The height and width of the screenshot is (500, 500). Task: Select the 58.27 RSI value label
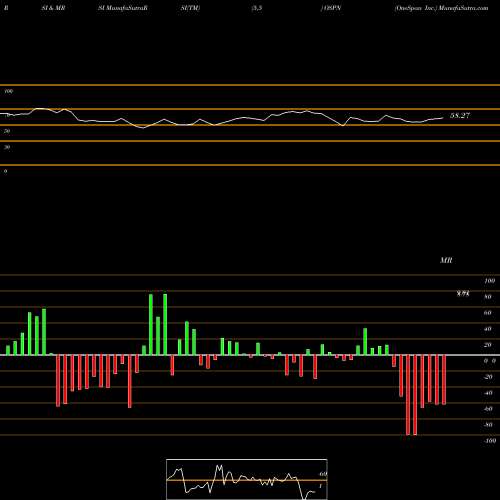(460, 116)
